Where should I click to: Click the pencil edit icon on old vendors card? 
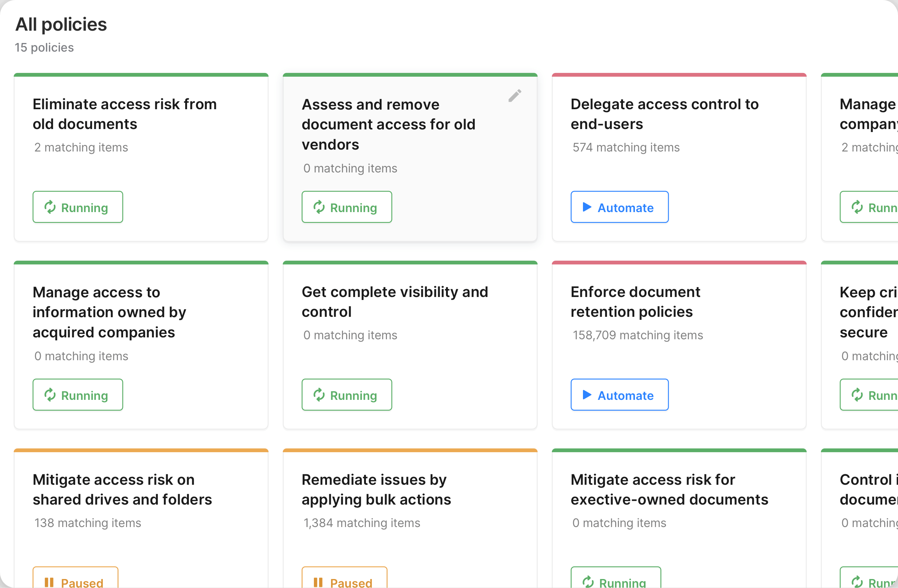point(514,96)
